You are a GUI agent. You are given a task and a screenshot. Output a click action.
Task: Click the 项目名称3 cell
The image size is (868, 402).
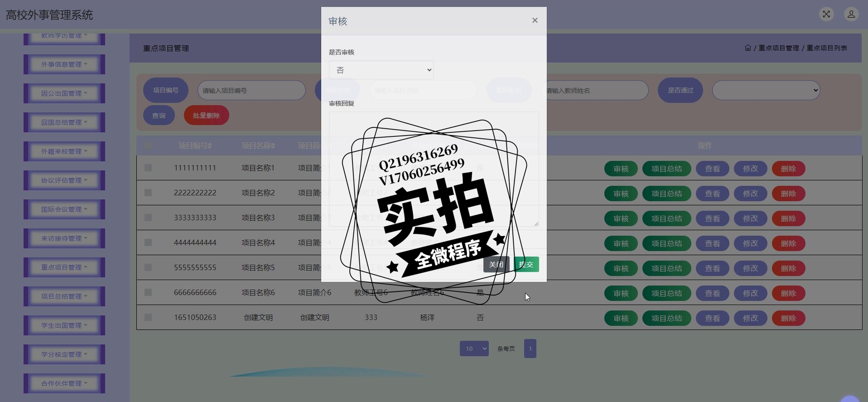pyautogui.click(x=258, y=218)
